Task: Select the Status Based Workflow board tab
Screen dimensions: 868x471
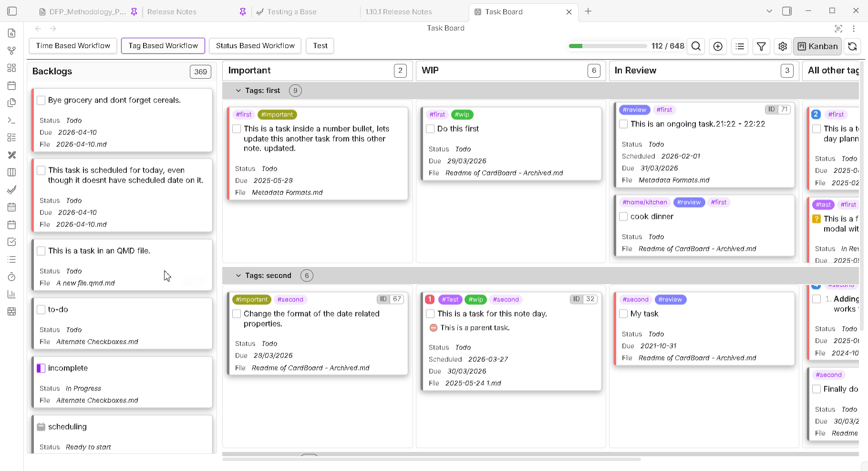Action: click(x=255, y=46)
